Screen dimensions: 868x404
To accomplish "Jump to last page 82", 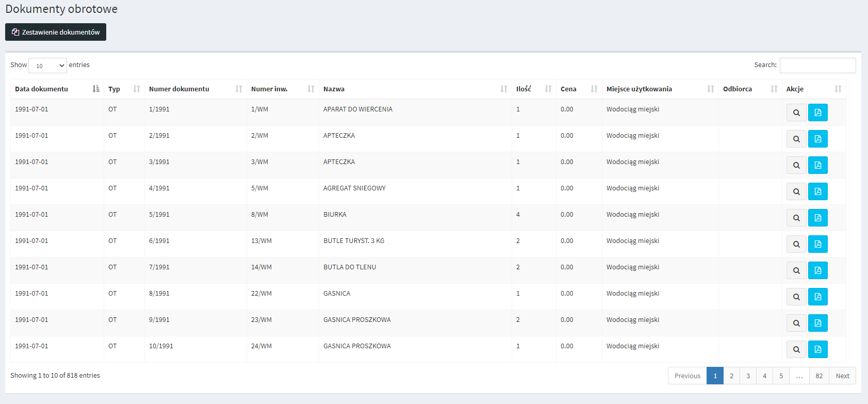I will [x=819, y=376].
